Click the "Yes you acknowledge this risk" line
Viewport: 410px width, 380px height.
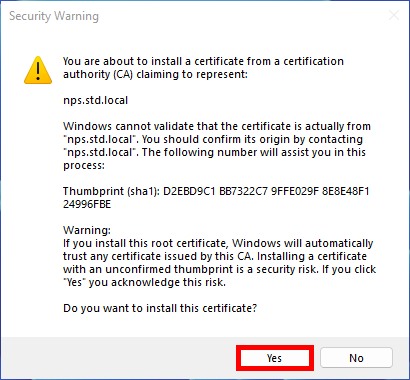click(144, 282)
